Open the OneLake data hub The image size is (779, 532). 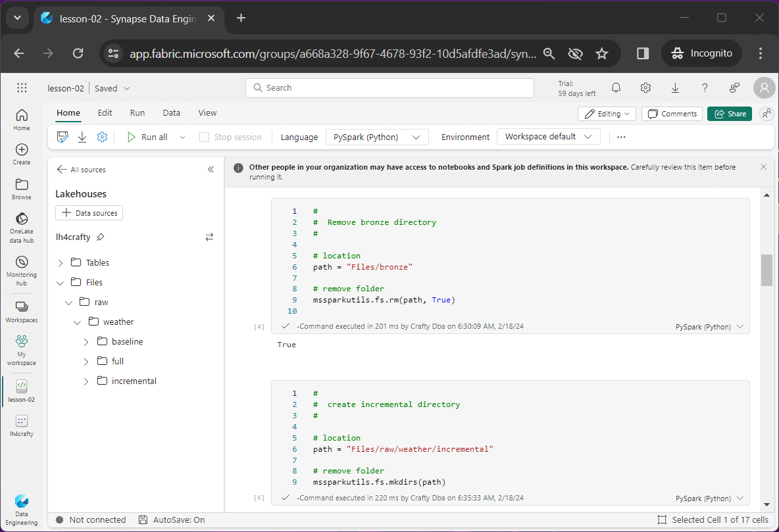[x=21, y=227]
